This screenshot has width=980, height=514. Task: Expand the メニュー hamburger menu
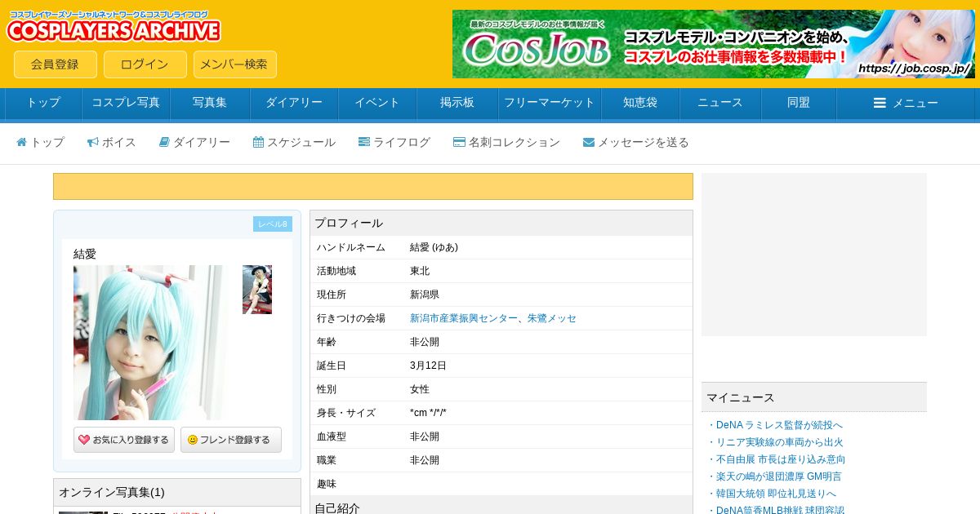[x=906, y=103]
